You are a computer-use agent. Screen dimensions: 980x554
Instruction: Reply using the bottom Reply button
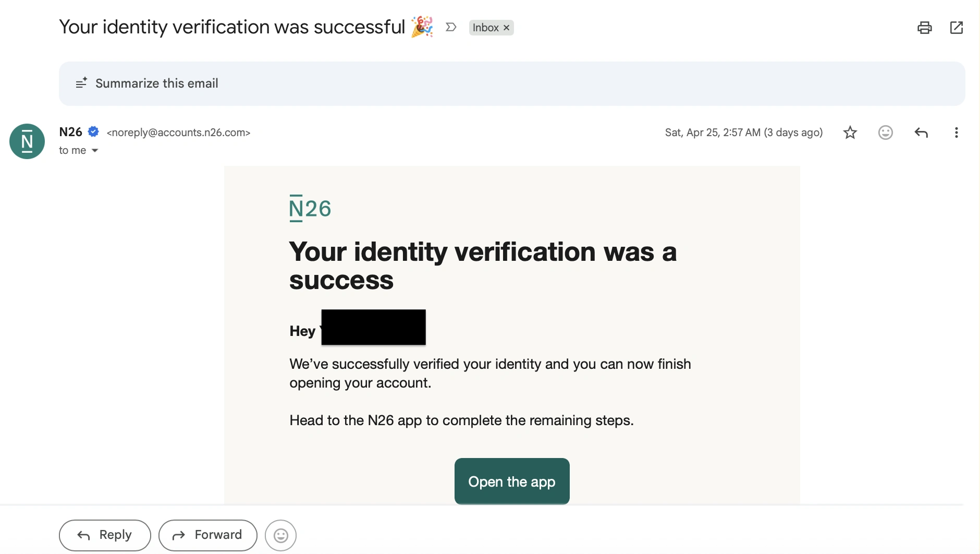point(105,535)
